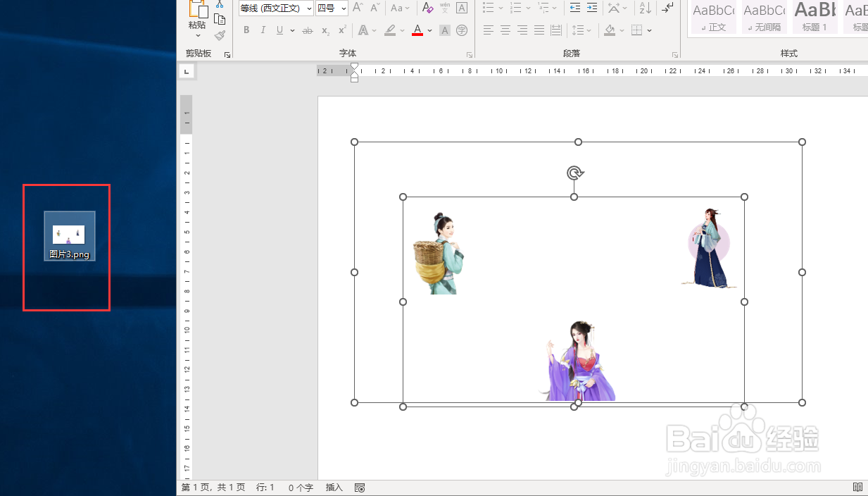Click the enclosed character (字) icon
868x496 pixels.
pos(462,30)
